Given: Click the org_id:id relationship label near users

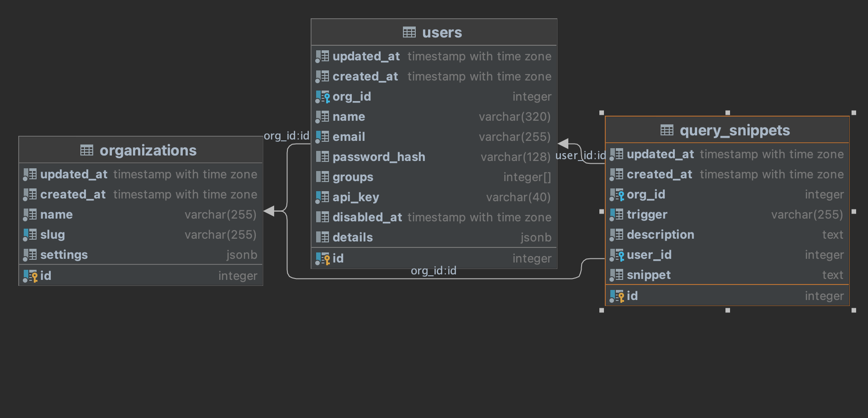Looking at the screenshot, I should tap(286, 136).
